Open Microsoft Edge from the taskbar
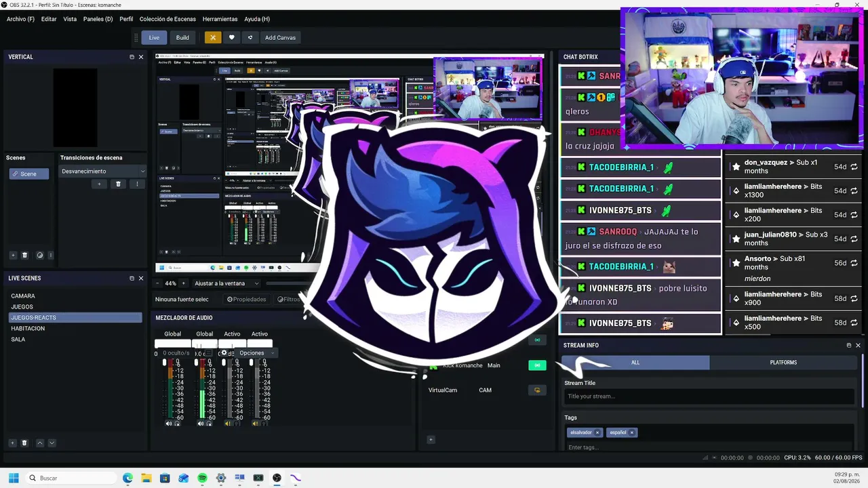This screenshot has height=488, width=868. [x=127, y=478]
